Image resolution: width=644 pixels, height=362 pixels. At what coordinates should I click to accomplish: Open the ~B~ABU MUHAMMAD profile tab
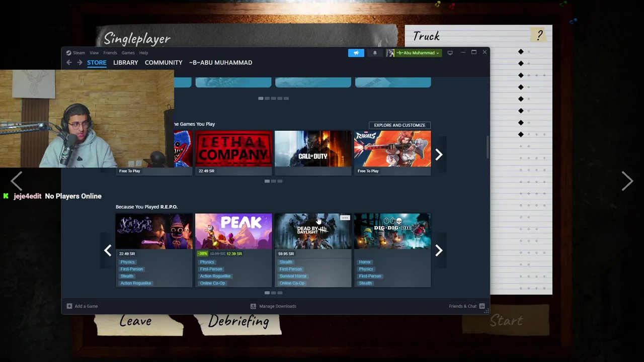click(x=221, y=63)
